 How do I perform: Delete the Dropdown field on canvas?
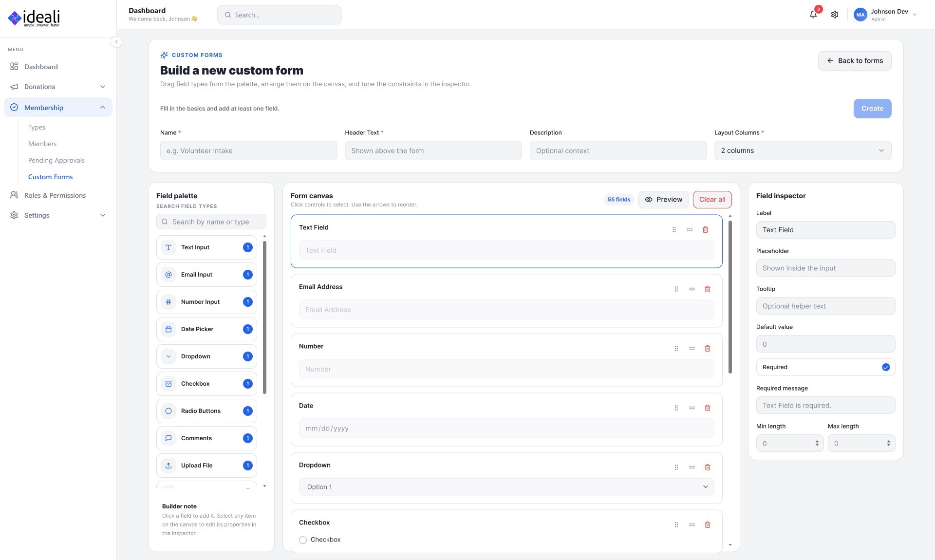(708, 467)
